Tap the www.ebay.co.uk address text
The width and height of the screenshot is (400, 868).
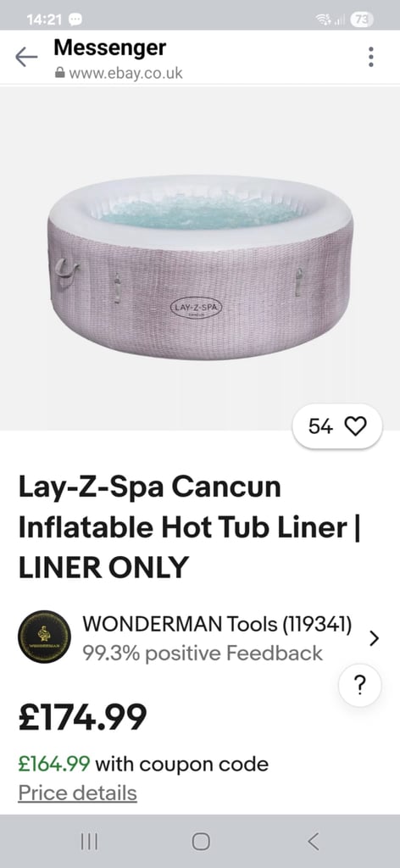(x=125, y=73)
